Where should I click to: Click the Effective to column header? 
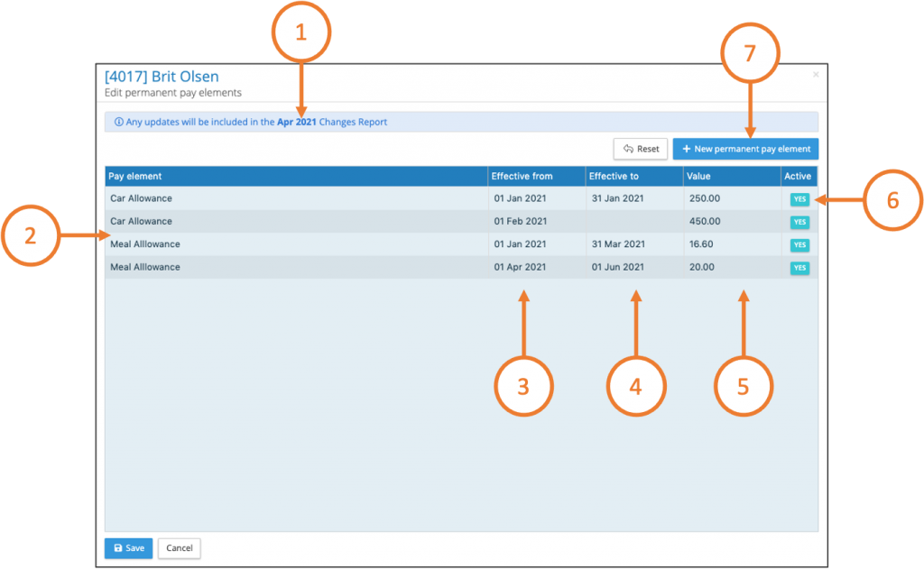point(614,176)
